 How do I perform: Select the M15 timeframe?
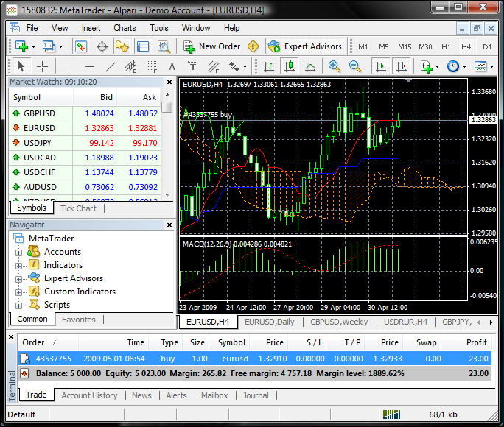[405, 47]
